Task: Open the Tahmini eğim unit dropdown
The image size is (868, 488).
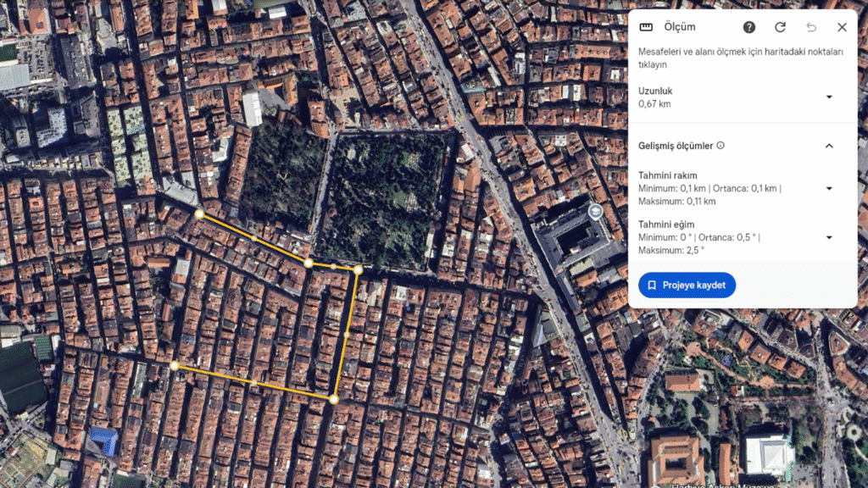Action: (829, 237)
